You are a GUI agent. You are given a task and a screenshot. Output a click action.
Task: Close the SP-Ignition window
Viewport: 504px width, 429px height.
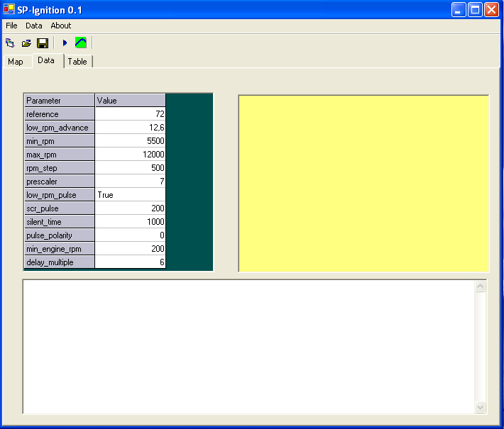click(x=491, y=10)
